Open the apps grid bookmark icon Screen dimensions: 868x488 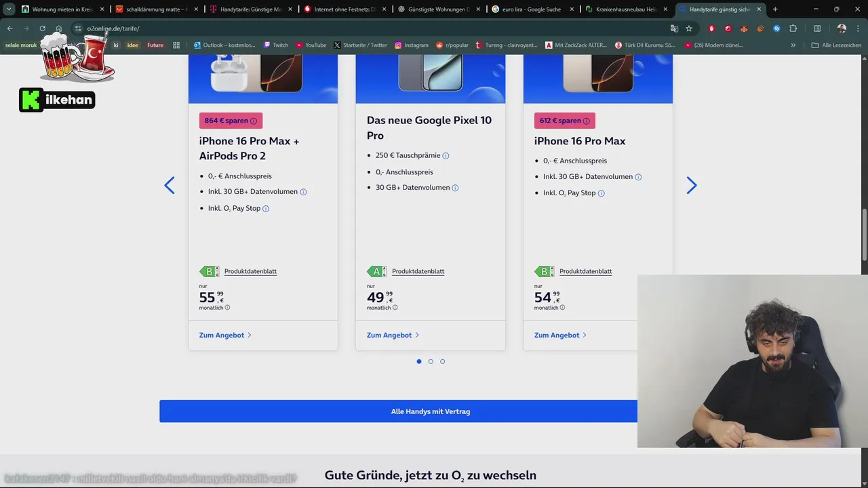(x=176, y=45)
